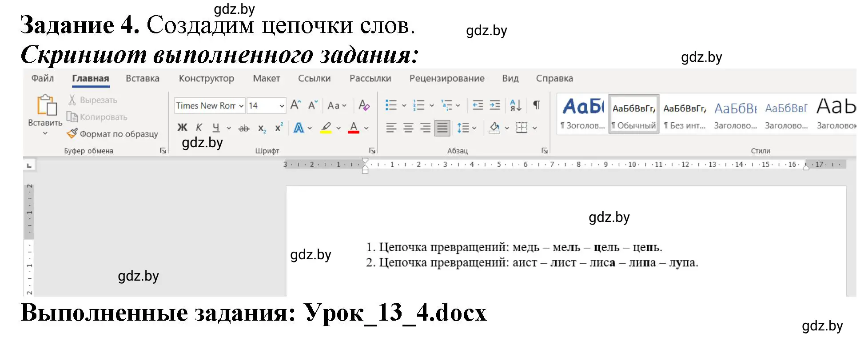The width and height of the screenshot is (868, 350).
Task: Click the multilevel list icon
Action: 446,105
